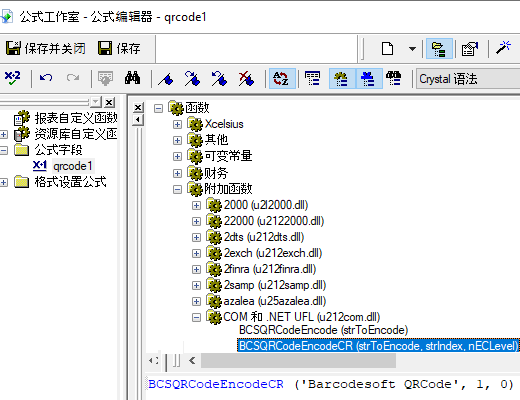The height and width of the screenshot is (400, 520).
Task: Click the undo arrow icon
Action: coord(46,78)
